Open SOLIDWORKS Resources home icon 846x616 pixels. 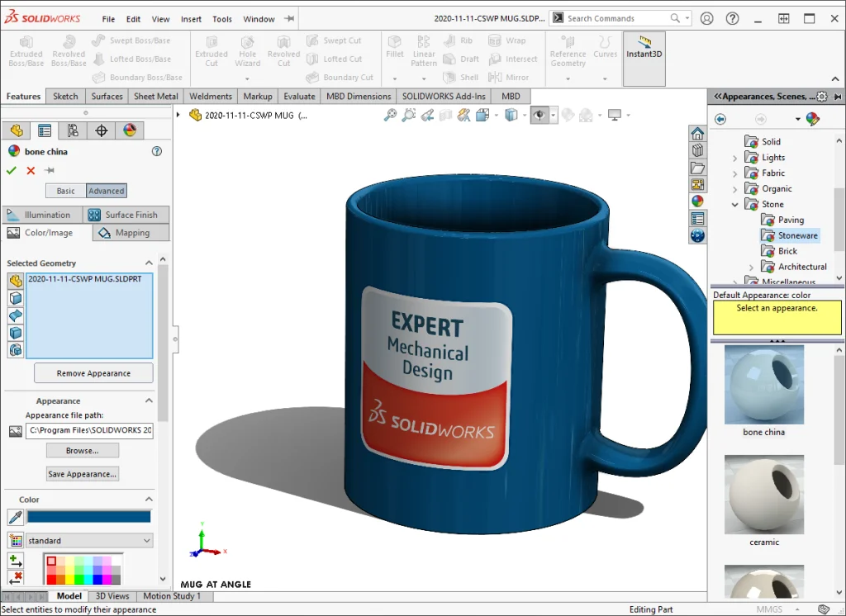(698, 133)
